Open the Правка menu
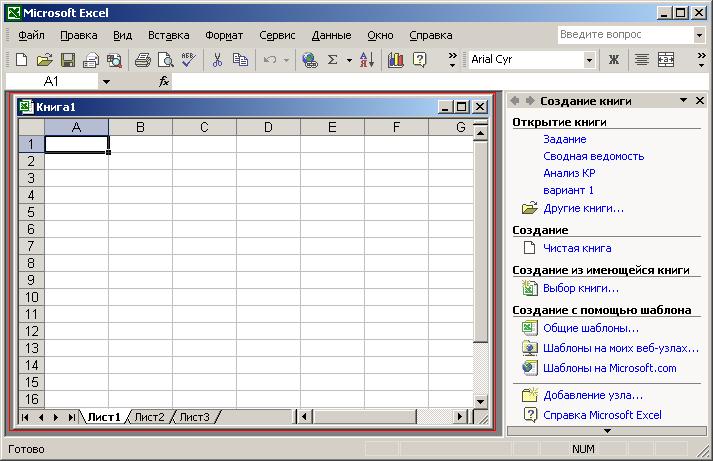 (79, 35)
